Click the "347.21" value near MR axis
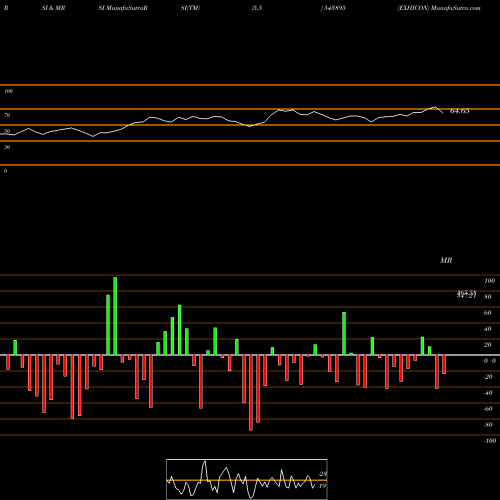The image size is (500, 500). click(466, 296)
